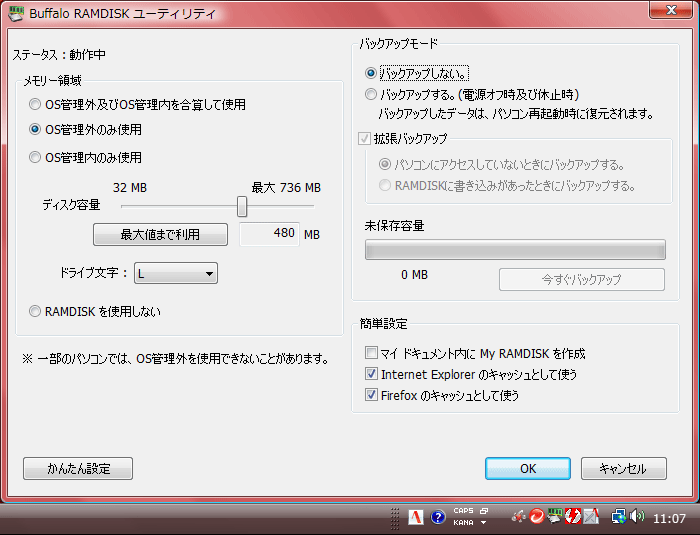This screenshot has height=535, width=700.
Task: Click the かんたん設定 button
Action: click(78, 468)
